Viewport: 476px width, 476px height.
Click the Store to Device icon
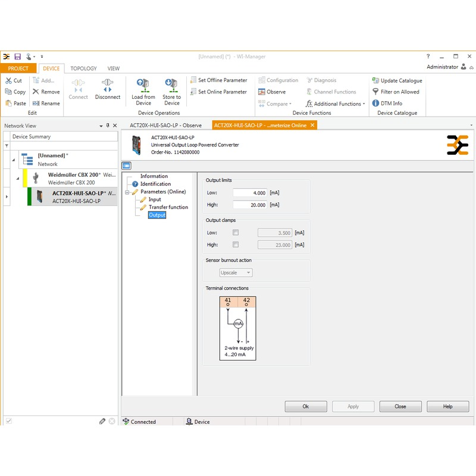pos(171,86)
